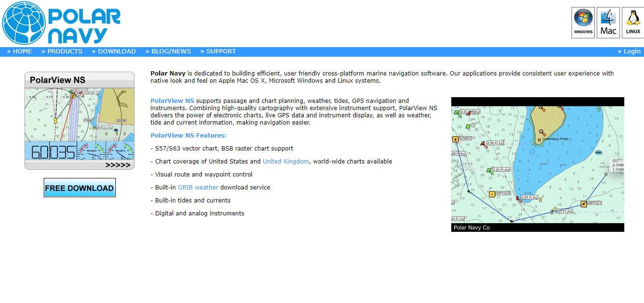
Task: Click the arrow icon beside HOME
Action: [x=8, y=51]
